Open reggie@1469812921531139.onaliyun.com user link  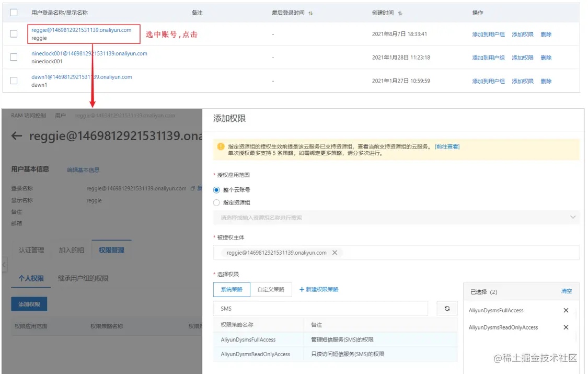[82, 30]
